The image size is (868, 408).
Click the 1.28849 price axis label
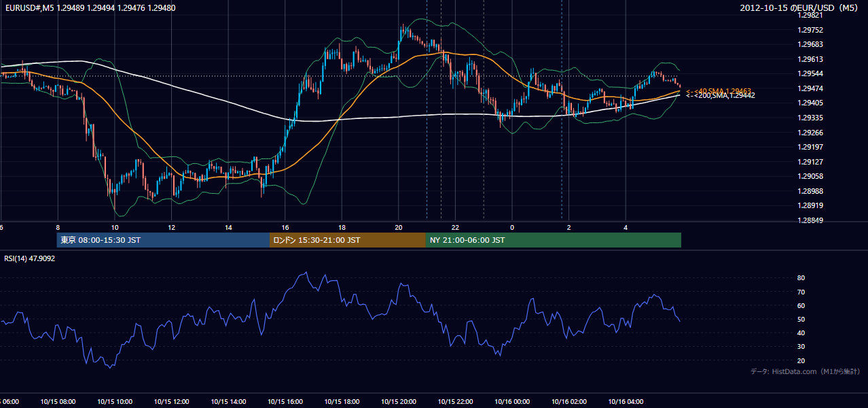(x=811, y=220)
